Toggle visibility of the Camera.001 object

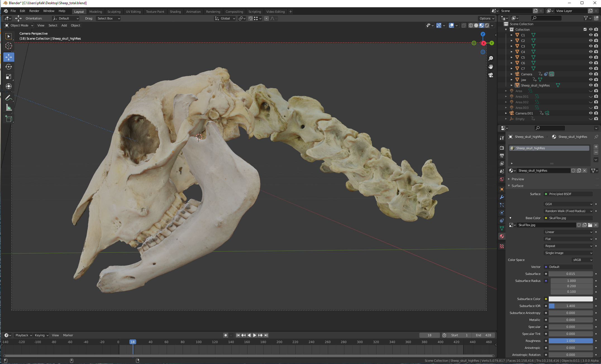(591, 113)
